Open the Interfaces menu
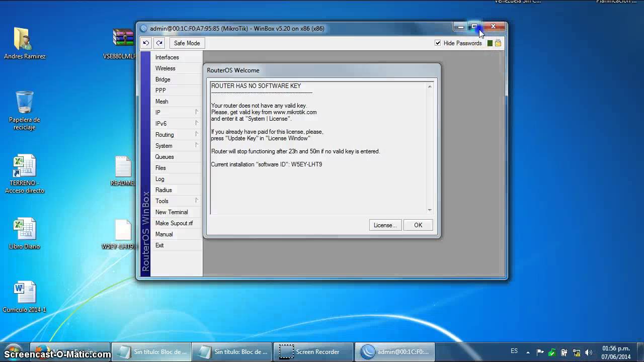Image resolution: width=644 pixels, height=362 pixels. click(177, 57)
